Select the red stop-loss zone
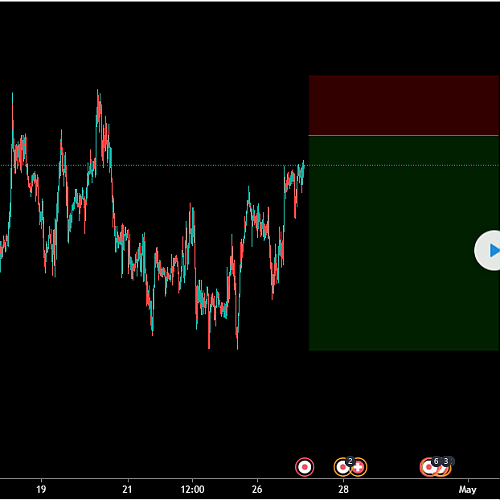This screenshot has width=500, height=500. pos(404,105)
